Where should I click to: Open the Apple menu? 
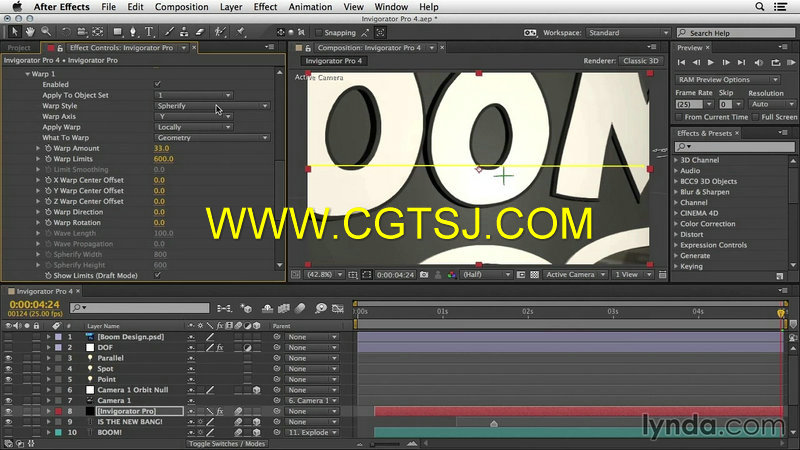click(x=17, y=7)
